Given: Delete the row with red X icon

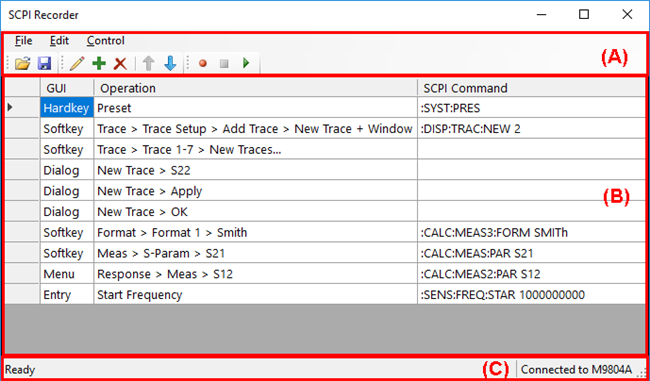Looking at the screenshot, I should click(120, 63).
